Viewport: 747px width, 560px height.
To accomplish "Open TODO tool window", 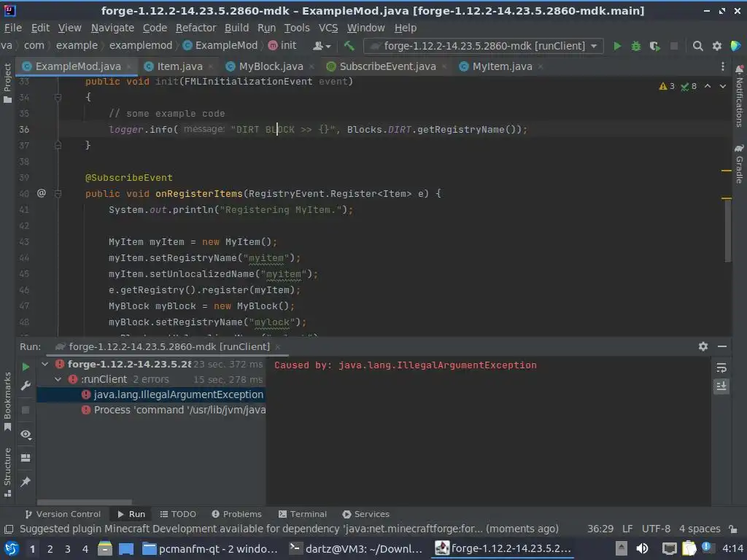I will click(178, 514).
